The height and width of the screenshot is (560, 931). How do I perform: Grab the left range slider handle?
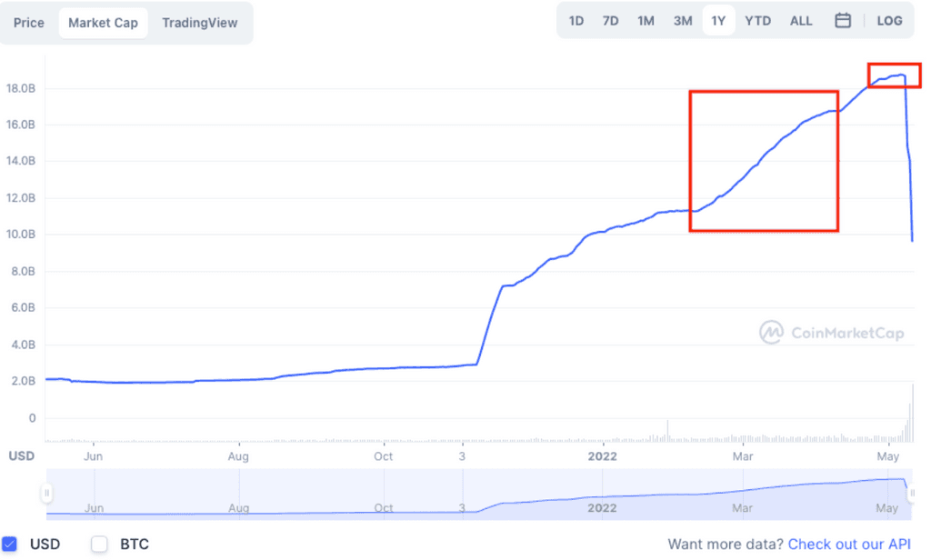(x=46, y=493)
